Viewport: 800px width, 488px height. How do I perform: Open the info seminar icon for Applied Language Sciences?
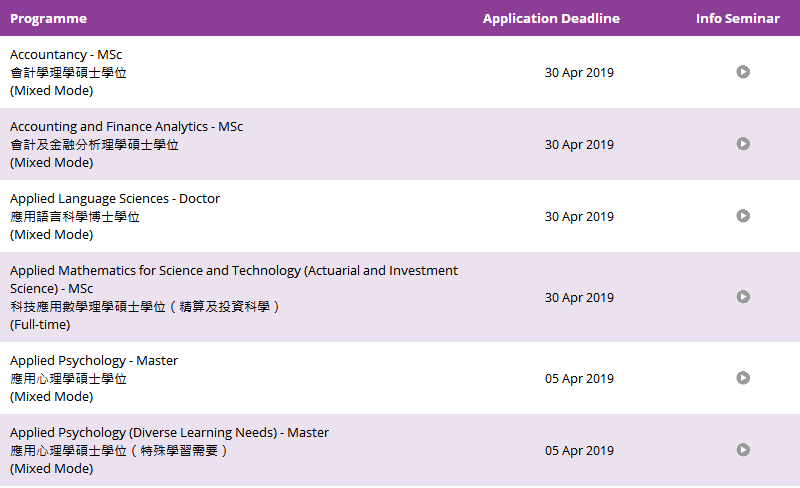point(743,216)
